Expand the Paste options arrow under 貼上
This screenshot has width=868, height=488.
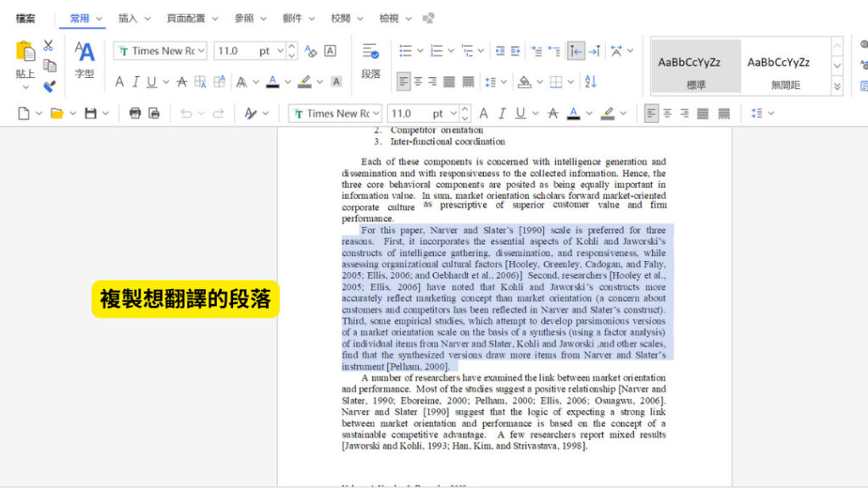pos(25,87)
